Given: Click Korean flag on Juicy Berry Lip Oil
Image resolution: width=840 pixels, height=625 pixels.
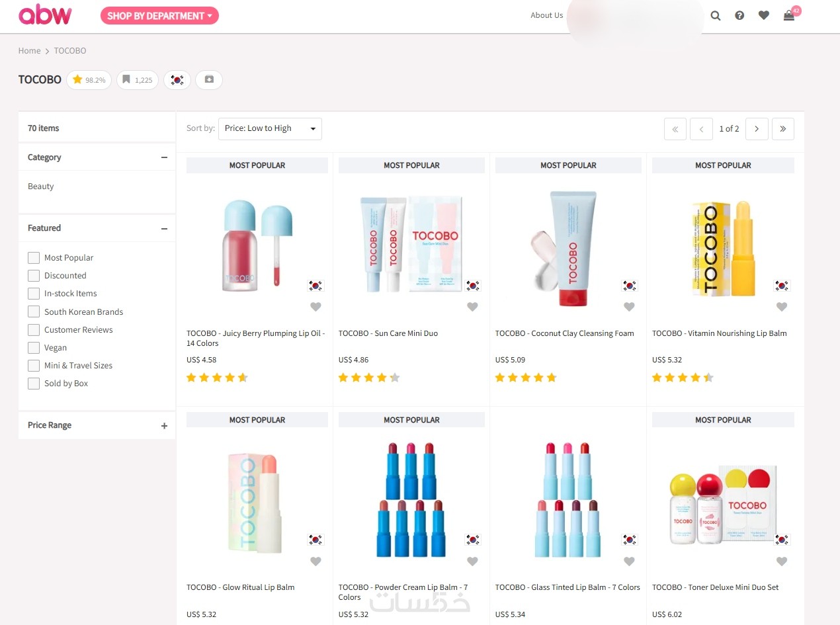Looking at the screenshot, I should point(315,286).
